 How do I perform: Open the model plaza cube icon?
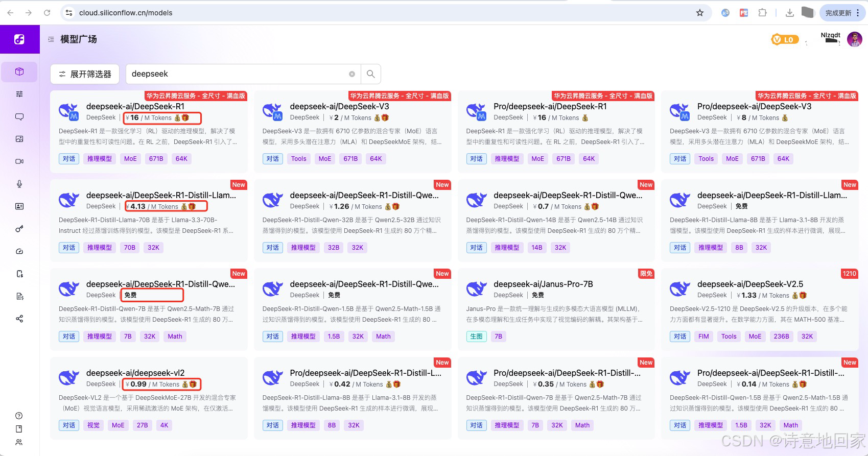coord(19,71)
